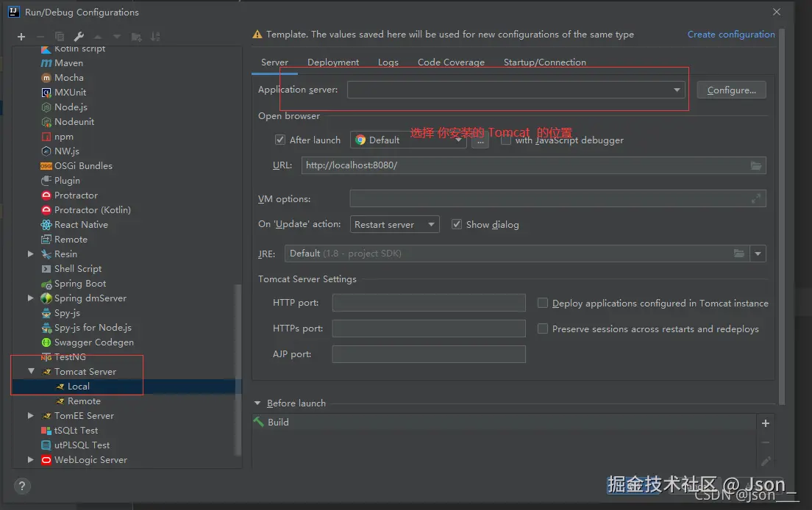Click the Create configuration link
Image resolution: width=812 pixels, height=510 pixels.
pos(730,35)
